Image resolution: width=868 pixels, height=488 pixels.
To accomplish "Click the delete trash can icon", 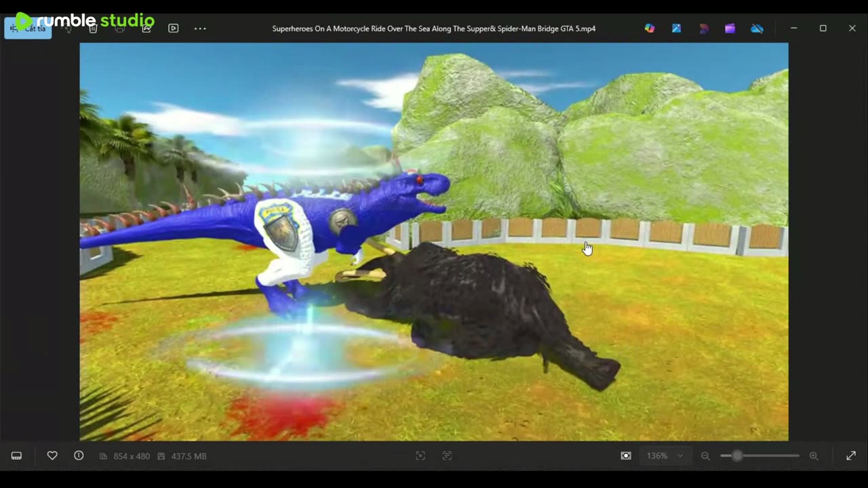I will coord(94,28).
